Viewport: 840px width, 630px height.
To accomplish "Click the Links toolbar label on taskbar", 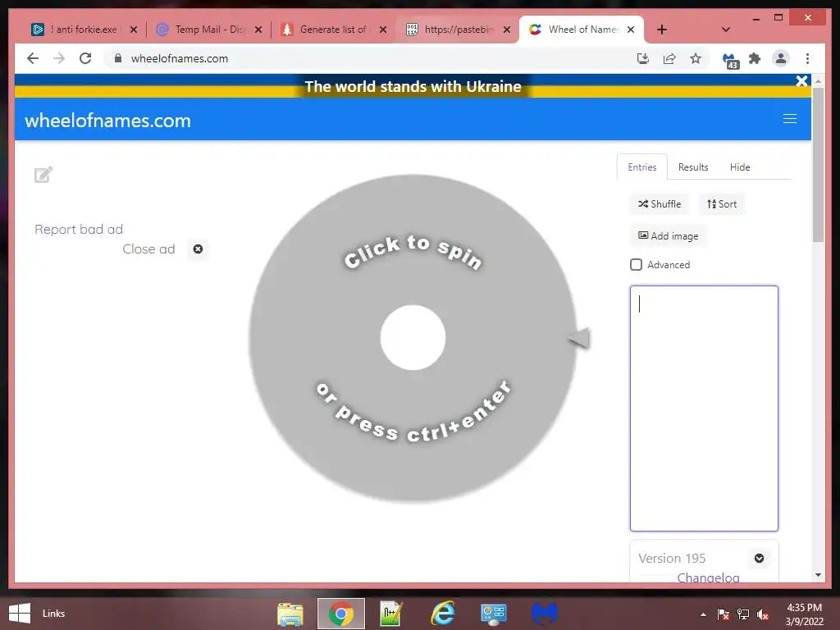I will tap(53, 614).
